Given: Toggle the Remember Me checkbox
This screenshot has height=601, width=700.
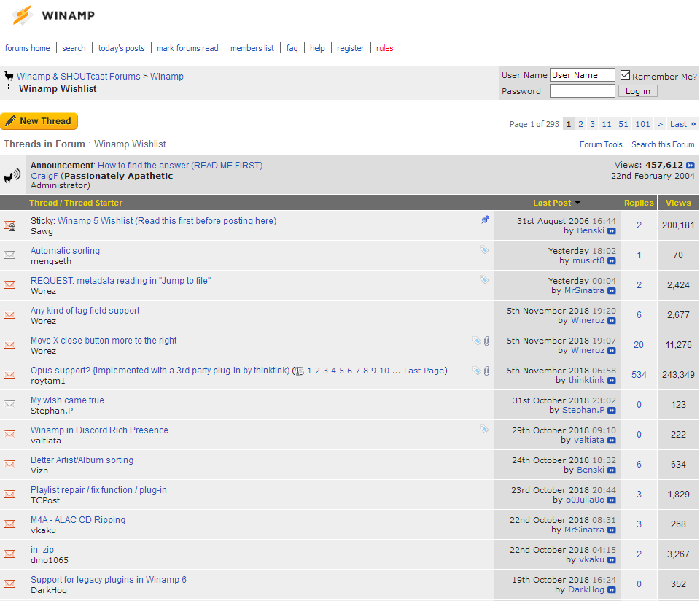Looking at the screenshot, I should [626, 75].
